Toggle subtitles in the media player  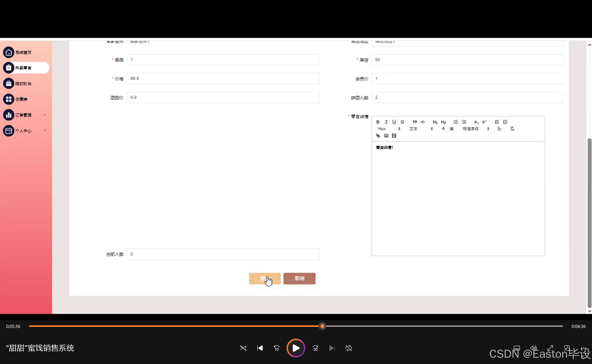(517, 348)
